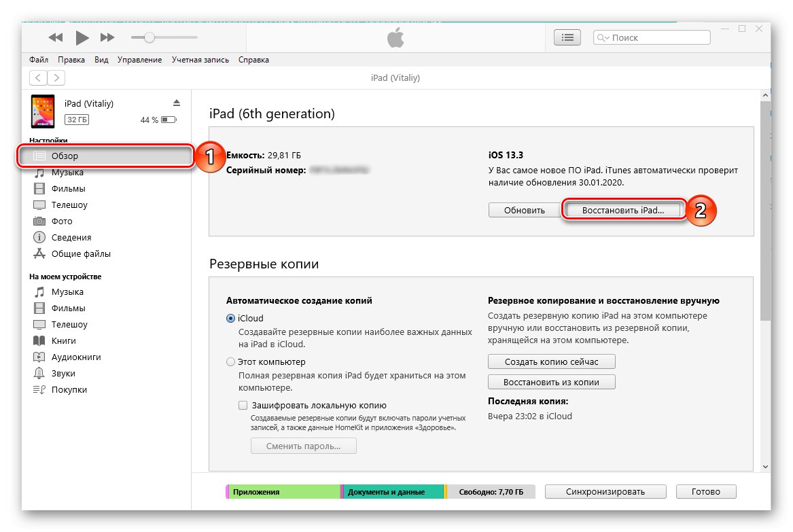Click the eject iPad icon
Viewport: 793px width, 532px height.
(177, 103)
